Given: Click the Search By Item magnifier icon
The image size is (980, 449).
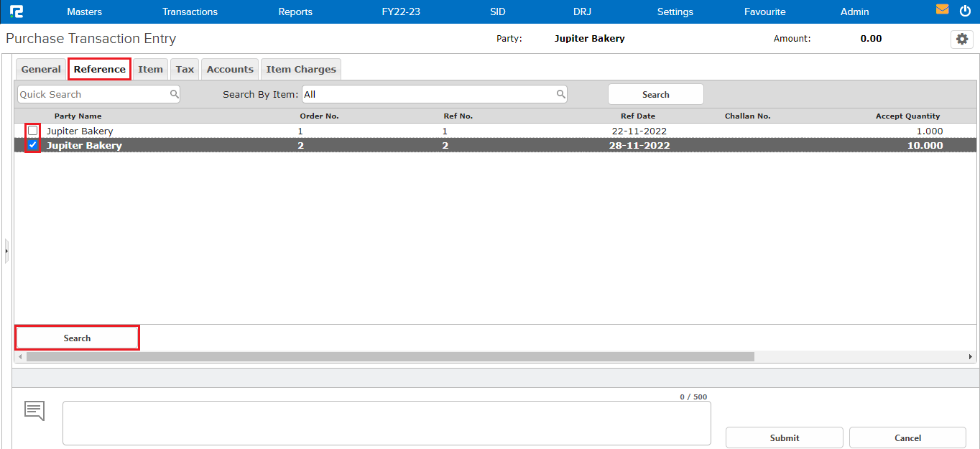Looking at the screenshot, I should (x=560, y=93).
